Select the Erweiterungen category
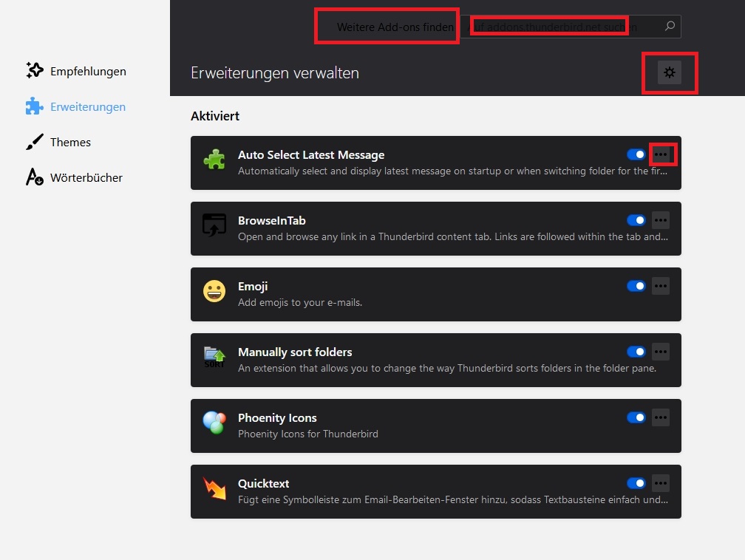The image size is (745, 560). click(x=88, y=107)
